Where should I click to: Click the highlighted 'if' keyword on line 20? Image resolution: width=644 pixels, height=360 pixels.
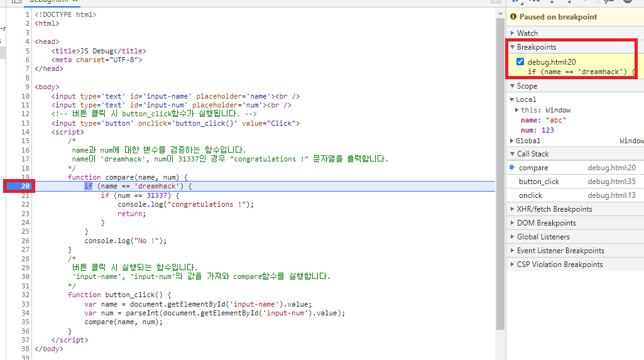point(89,186)
